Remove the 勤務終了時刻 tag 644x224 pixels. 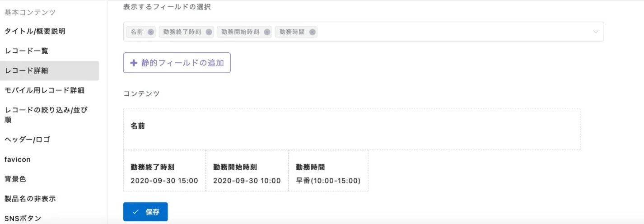coord(209,32)
